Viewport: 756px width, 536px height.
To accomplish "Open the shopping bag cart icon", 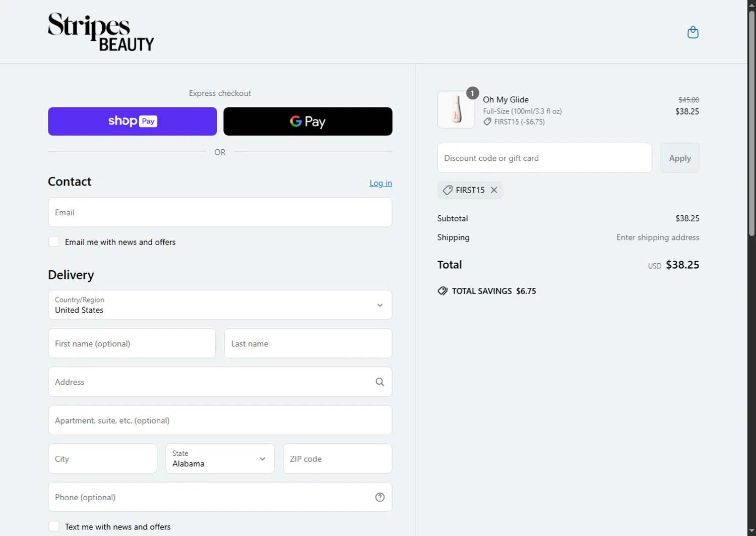I will pyautogui.click(x=693, y=32).
